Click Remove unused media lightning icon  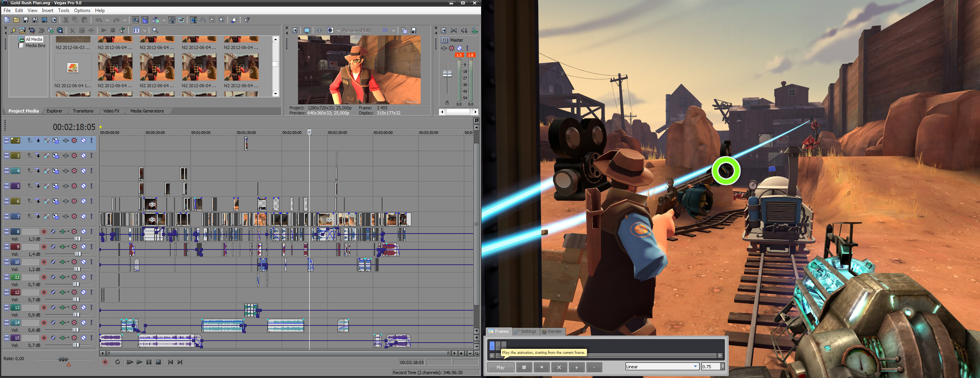[x=13, y=30]
